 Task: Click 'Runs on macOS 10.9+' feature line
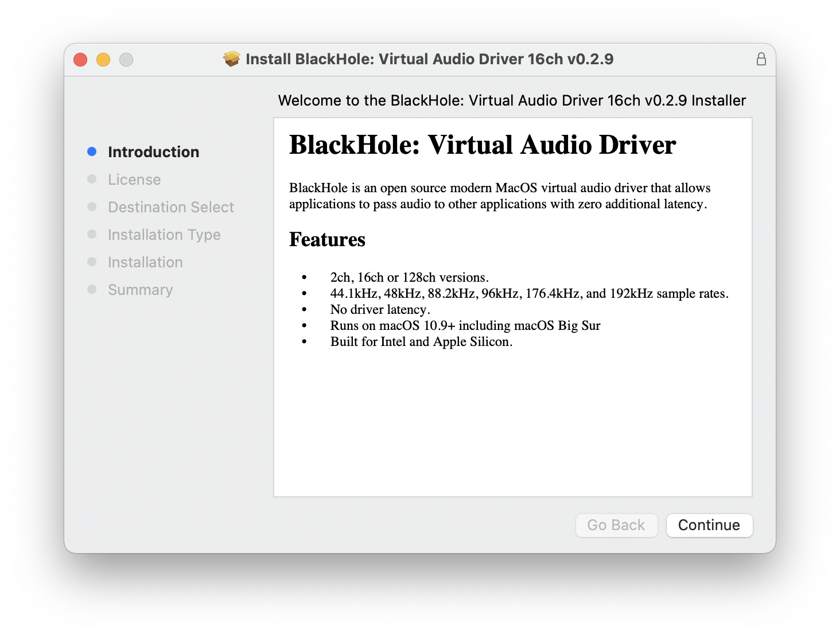pyautogui.click(x=465, y=326)
